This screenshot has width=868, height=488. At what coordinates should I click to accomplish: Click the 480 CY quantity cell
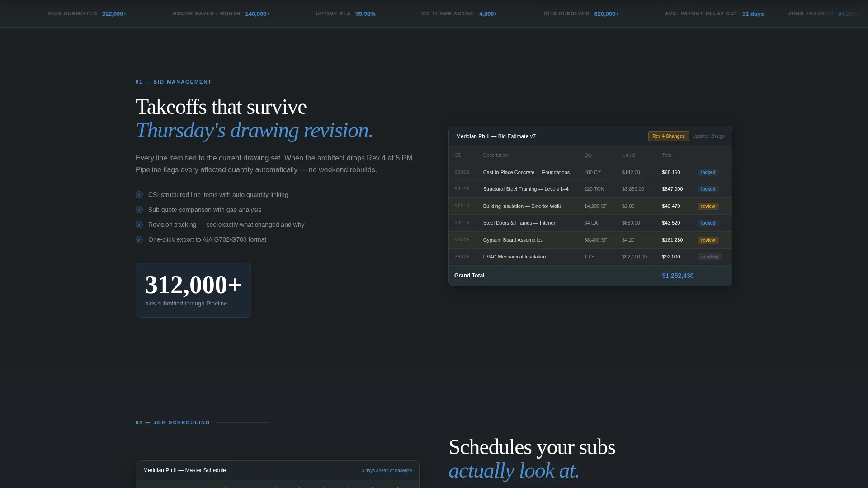click(592, 172)
